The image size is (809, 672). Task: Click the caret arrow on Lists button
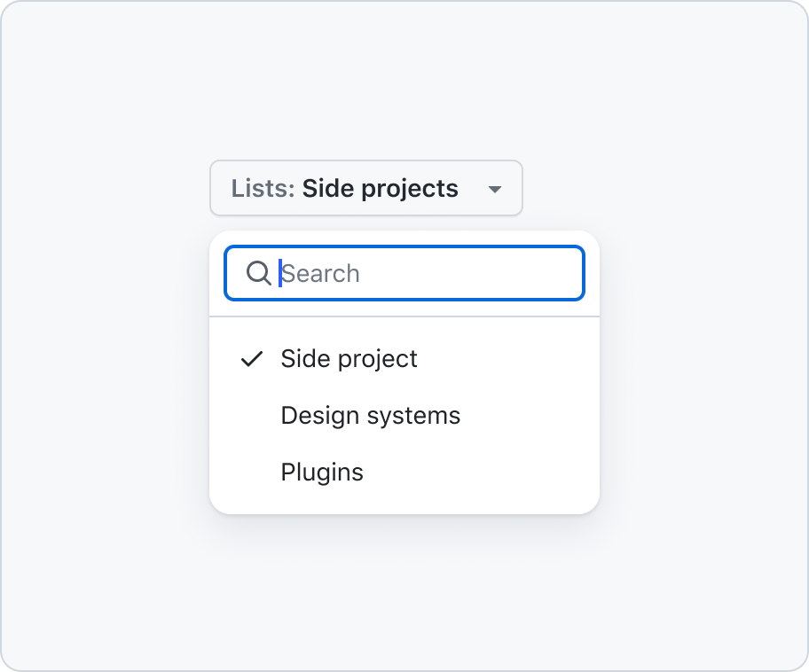[495, 189]
